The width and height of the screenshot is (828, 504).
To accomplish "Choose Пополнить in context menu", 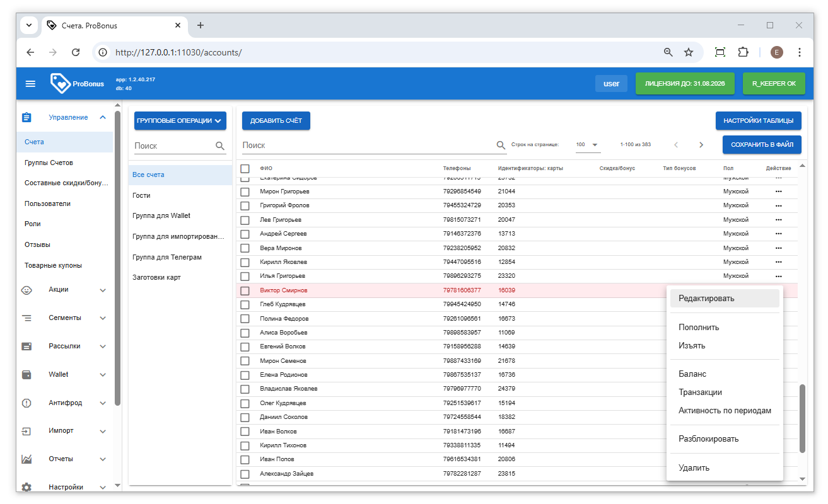I will 725,328.
